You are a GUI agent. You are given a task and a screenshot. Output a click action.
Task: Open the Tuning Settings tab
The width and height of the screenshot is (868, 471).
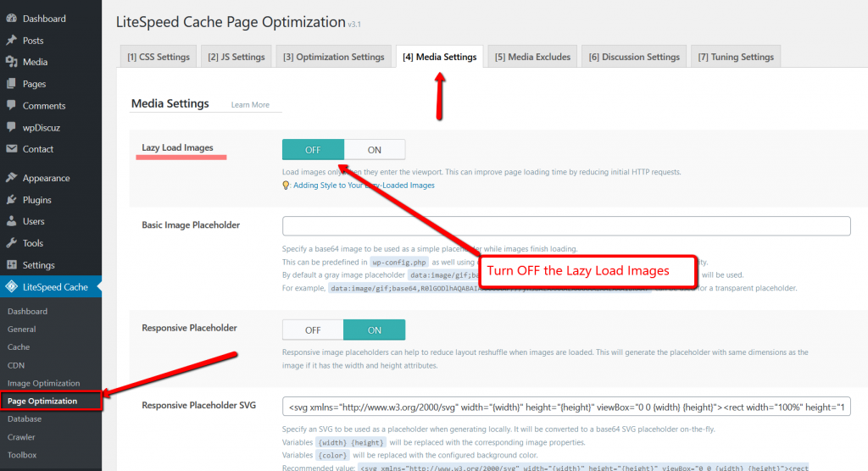click(735, 57)
